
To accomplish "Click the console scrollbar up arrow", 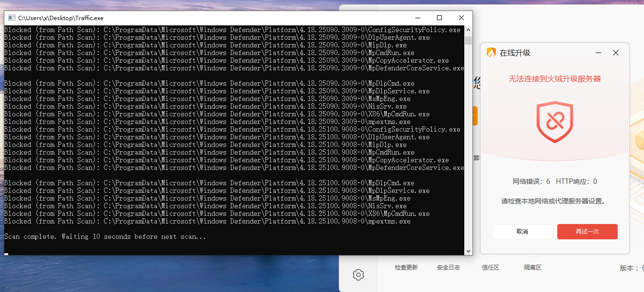I will pyautogui.click(x=468, y=30).
